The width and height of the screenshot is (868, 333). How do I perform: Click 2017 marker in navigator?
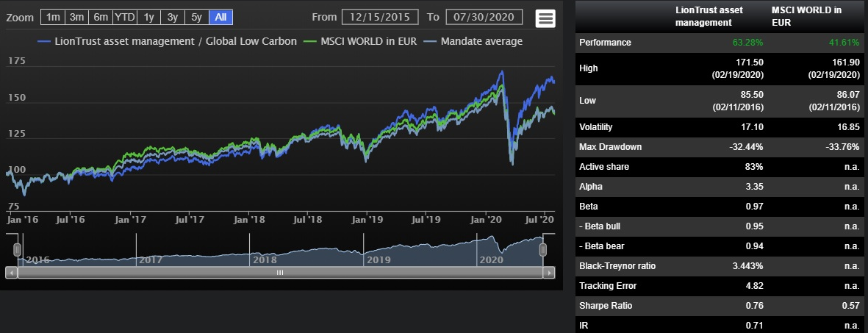coord(151,260)
